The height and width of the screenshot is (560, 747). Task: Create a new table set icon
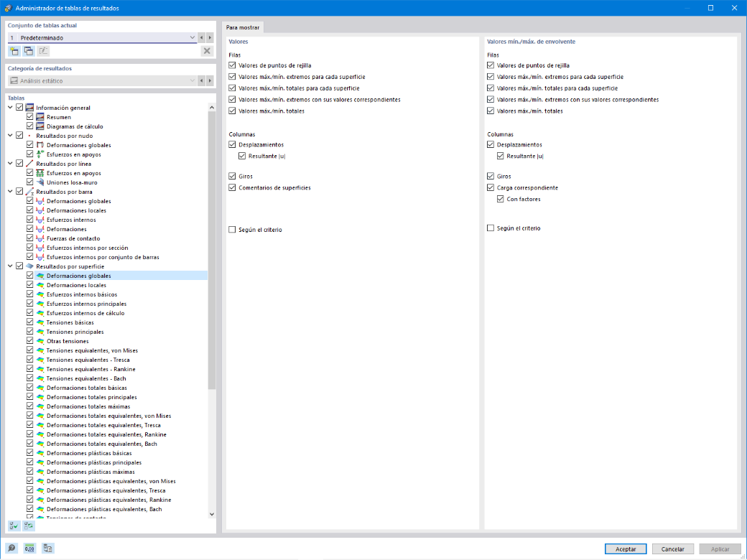coord(14,51)
